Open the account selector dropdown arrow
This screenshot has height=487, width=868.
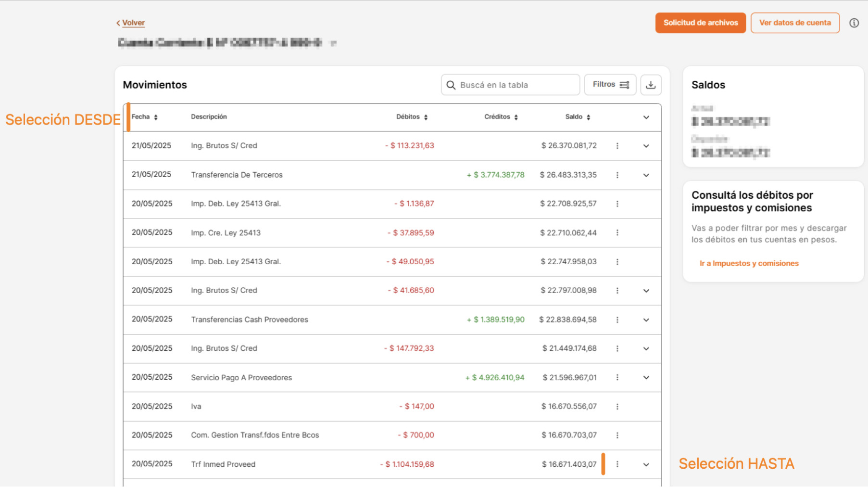click(333, 43)
